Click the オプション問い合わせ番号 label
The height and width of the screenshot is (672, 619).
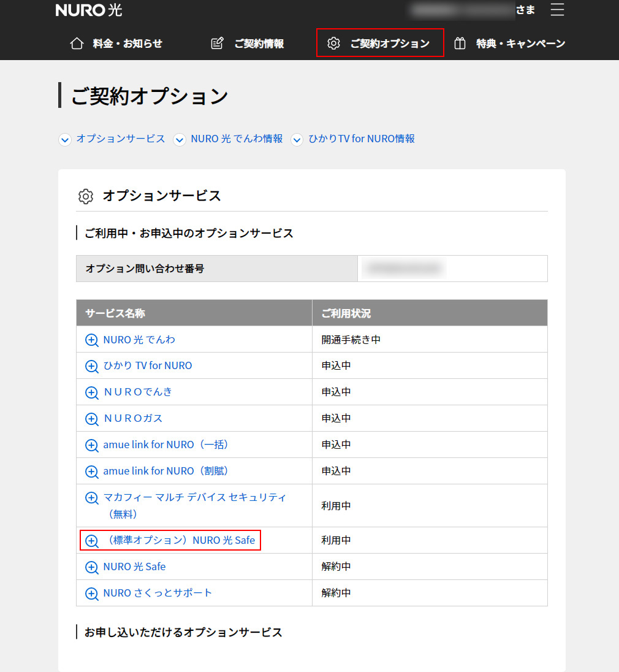tap(145, 269)
